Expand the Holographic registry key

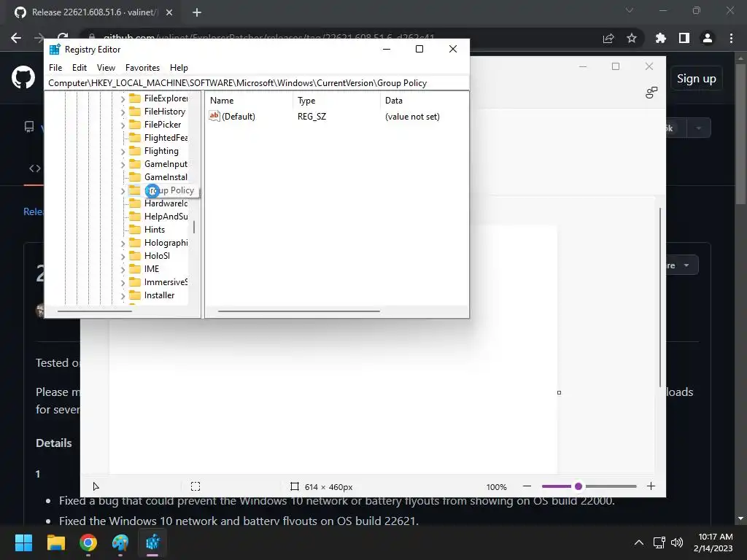click(123, 244)
